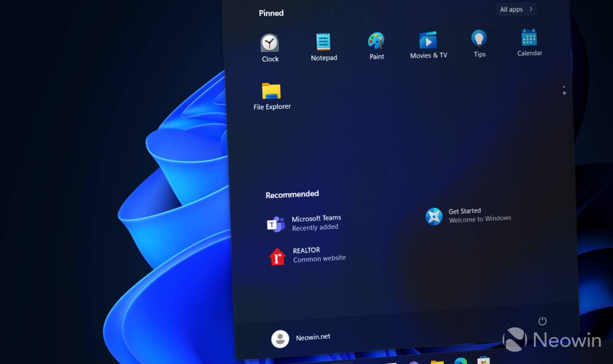This screenshot has height=364, width=613.
Task: Launch the Calendar app
Action: click(x=529, y=40)
